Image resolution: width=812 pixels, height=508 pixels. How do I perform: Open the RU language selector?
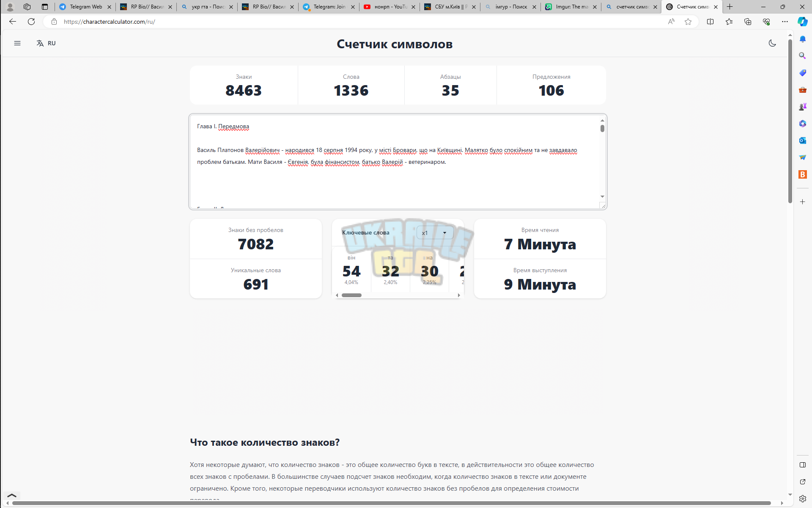pyautogui.click(x=46, y=43)
